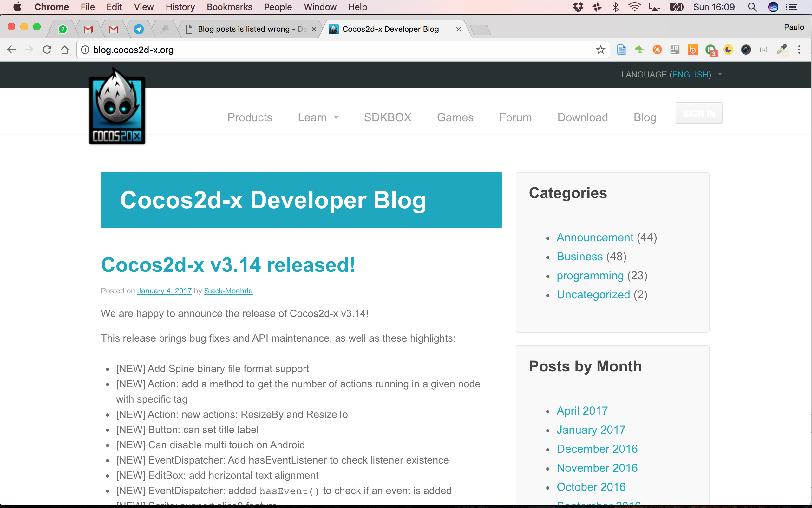Open Spotlight search in menu bar

coord(752,7)
